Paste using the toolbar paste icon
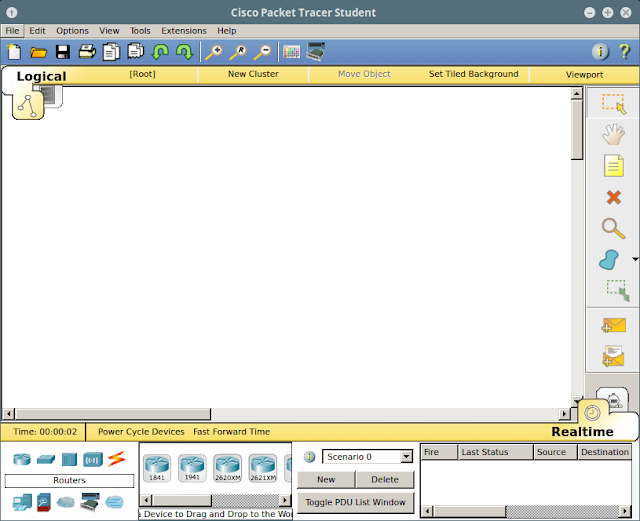Screen dimensions: 640x521 coord(136,52)
